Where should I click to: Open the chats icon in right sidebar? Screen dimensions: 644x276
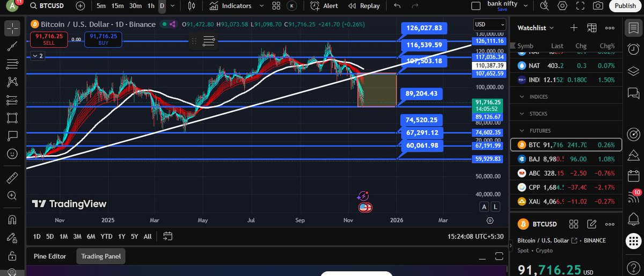[x=633, y=93]
